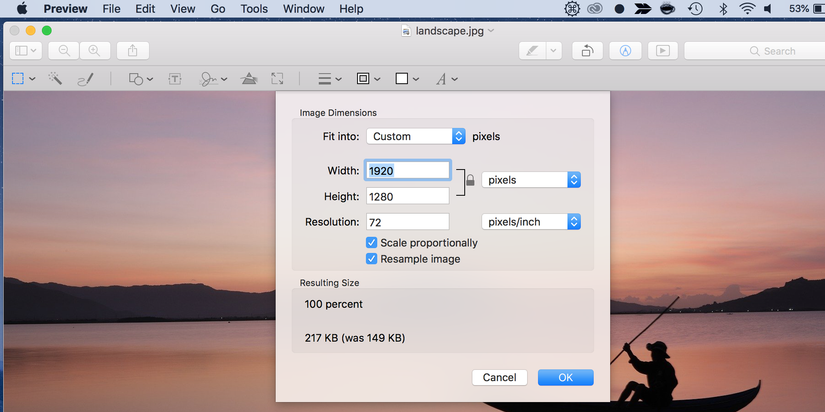Click the coffee cup menu bar icon

coord(668,9)
